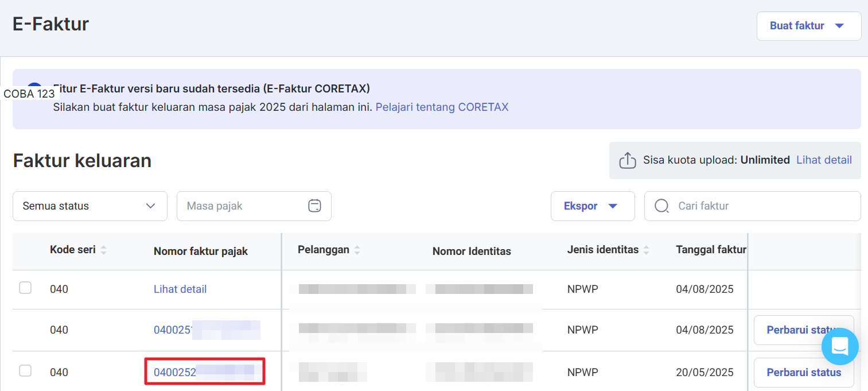Click Perbarui status for 20/05/2025 invoice

coord(803,373)
